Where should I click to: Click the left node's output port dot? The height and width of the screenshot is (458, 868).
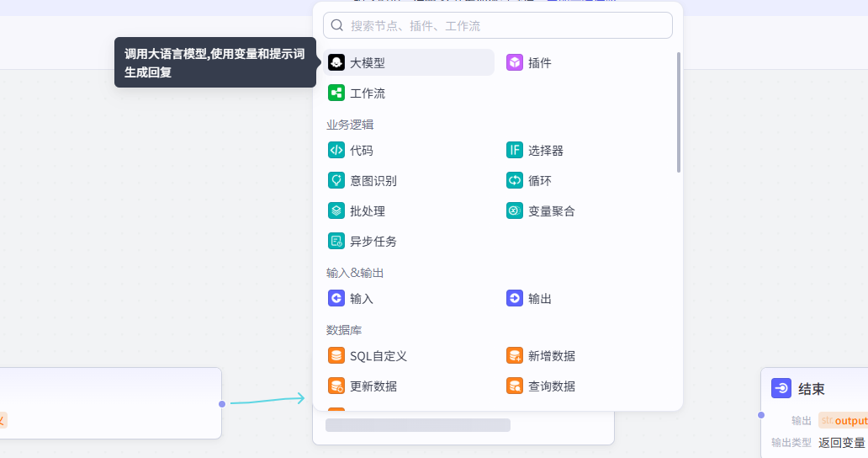(x=222, y=404)
